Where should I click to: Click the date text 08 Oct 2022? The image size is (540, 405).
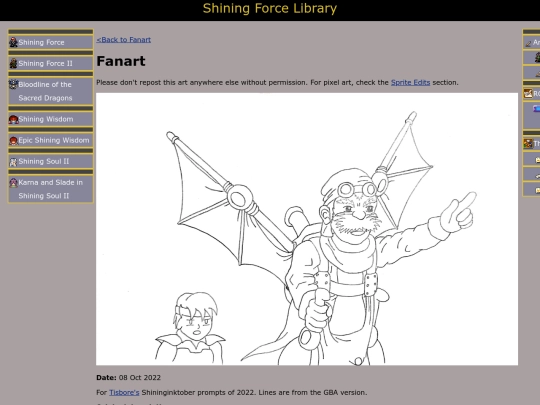coord(139,377)
